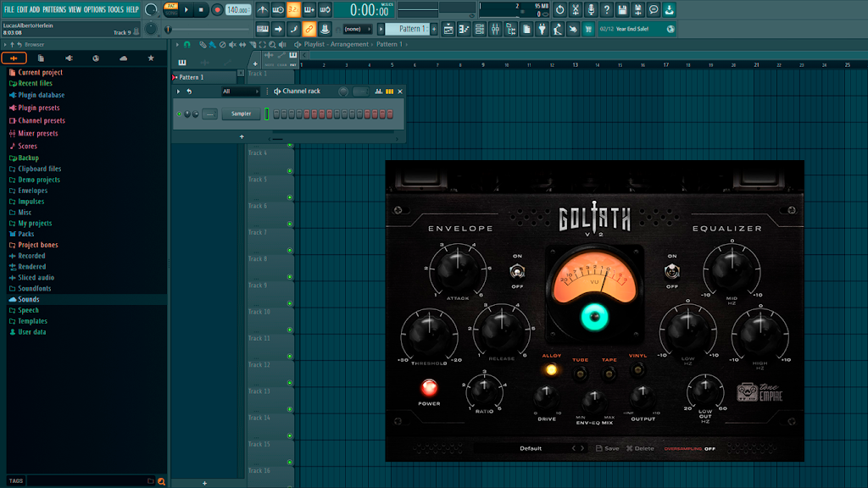Open the EDIT menu
Screen dimensions: 868x488
coord(21,9)
